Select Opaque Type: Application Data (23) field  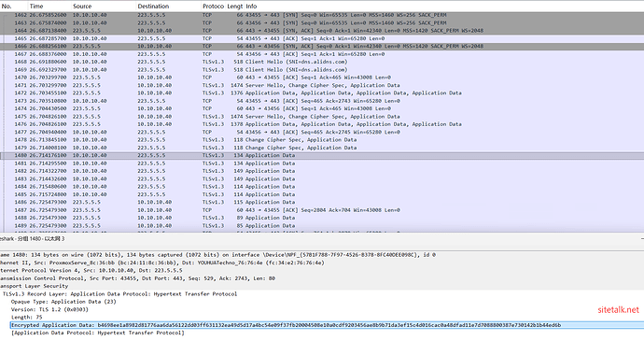coord(63,302)
